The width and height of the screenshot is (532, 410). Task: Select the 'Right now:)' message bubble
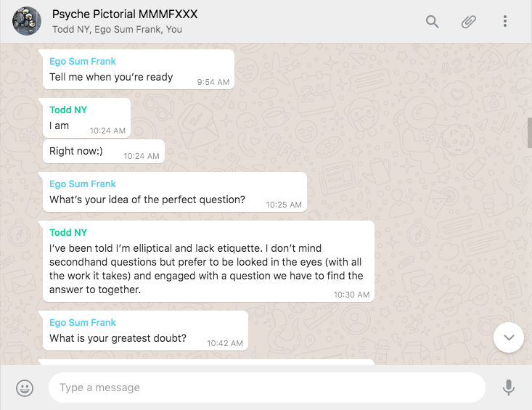76,151
